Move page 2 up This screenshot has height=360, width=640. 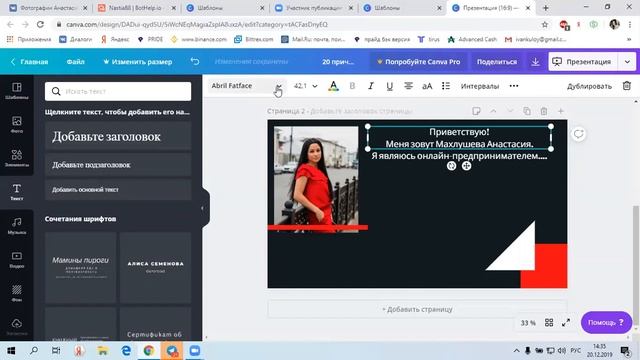point(493,111)
